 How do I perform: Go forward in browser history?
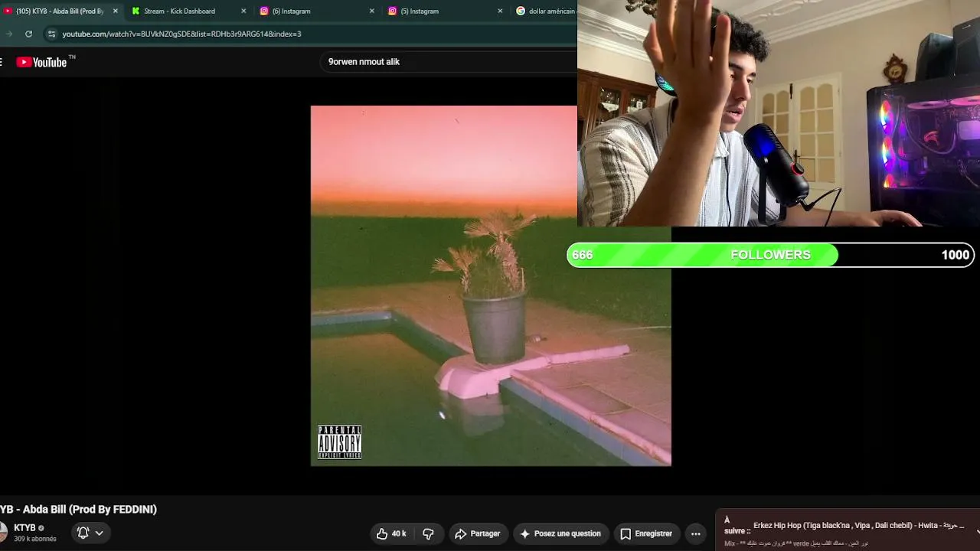(x=9, y=34)
